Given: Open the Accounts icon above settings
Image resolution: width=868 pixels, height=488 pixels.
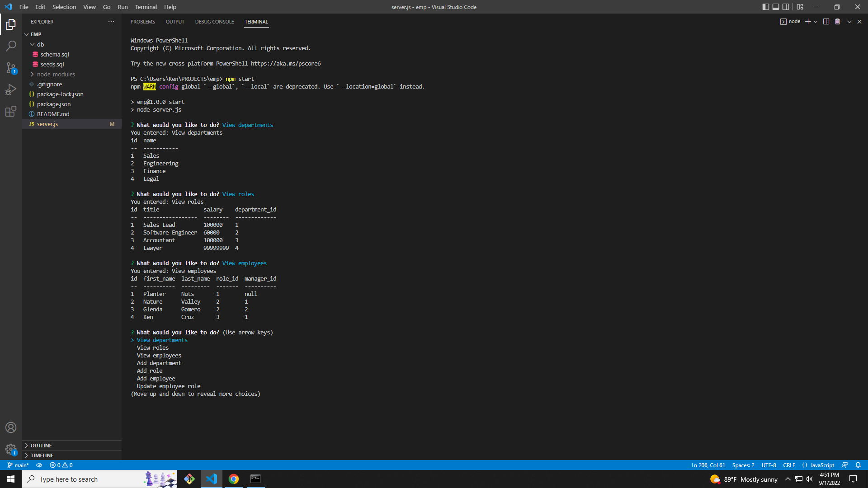Looking at the screenshot, I should 11,427.
